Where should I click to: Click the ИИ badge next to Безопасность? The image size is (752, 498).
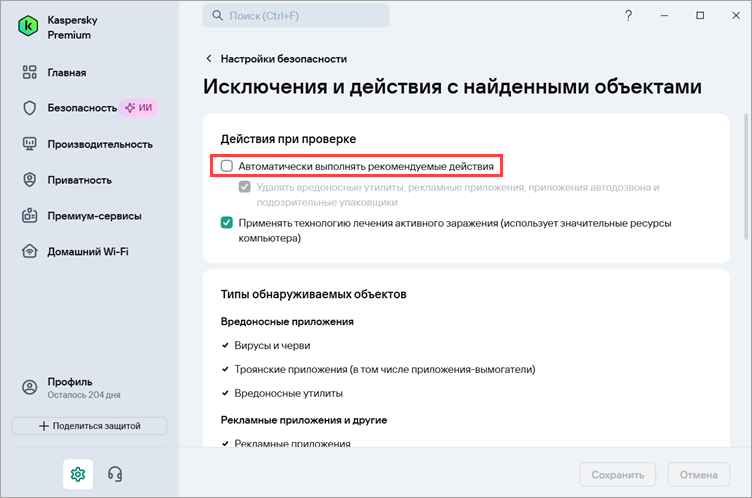point(139,108)
